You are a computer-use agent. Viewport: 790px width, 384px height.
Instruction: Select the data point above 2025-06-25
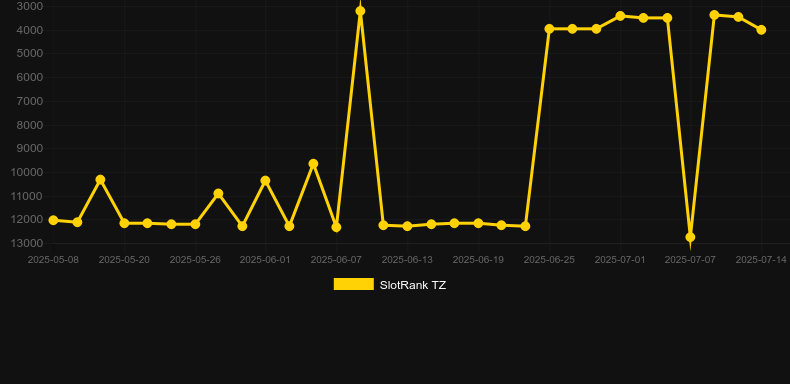549,29
